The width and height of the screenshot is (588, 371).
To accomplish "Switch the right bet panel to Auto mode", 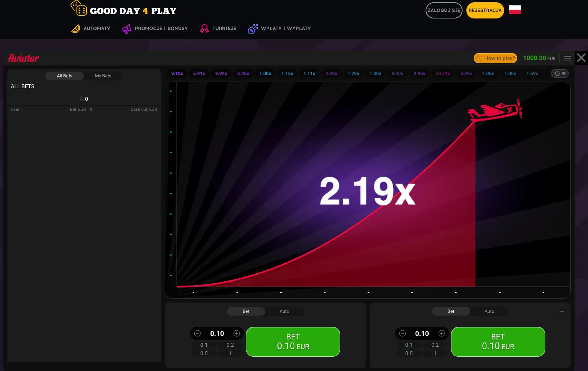I will point(489,311).
